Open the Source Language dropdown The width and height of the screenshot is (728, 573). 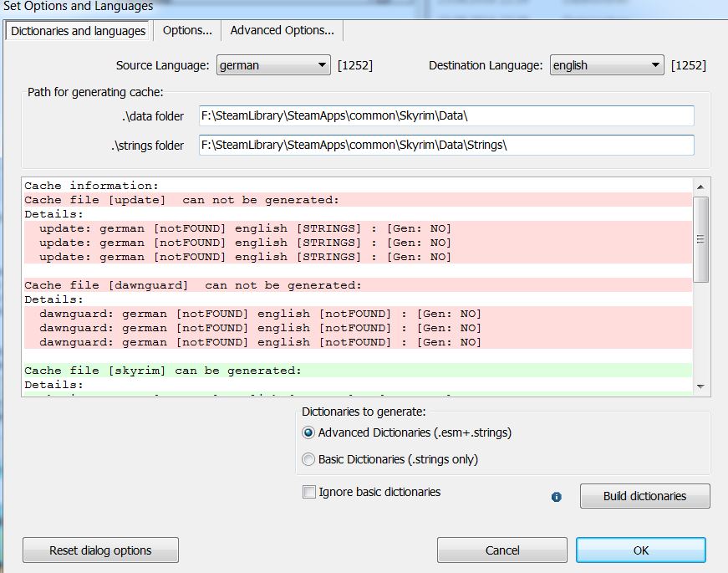(273, 65)
